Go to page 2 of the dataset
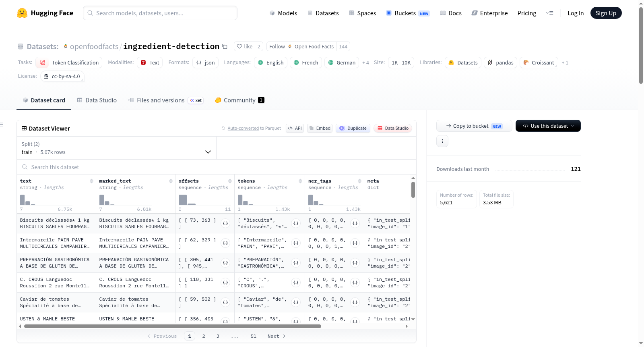644x347 pixels. [x=204, y=336]
